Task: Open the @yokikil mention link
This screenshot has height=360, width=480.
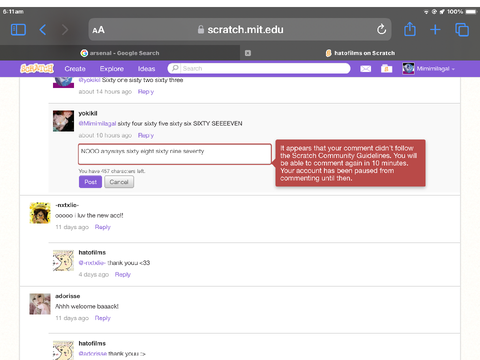Action: click(x=89, y=80)
